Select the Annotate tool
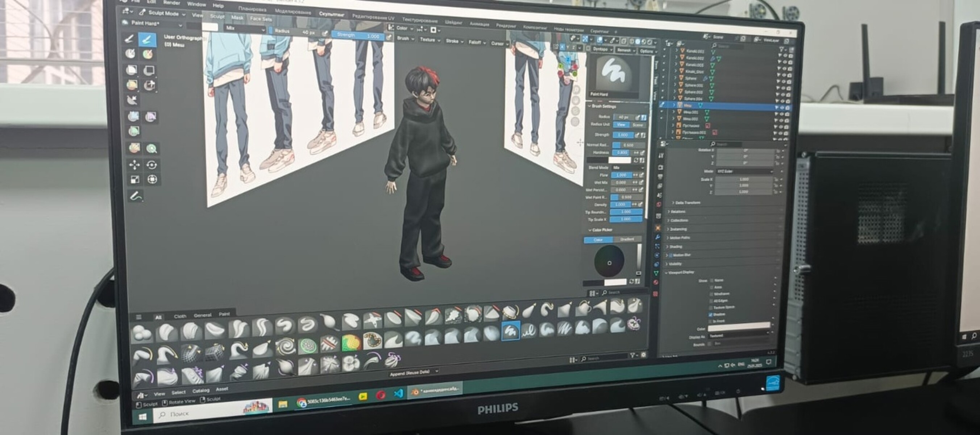Image resolution: width=980 pixels, height=435 pixels. (x=136, y=196)
